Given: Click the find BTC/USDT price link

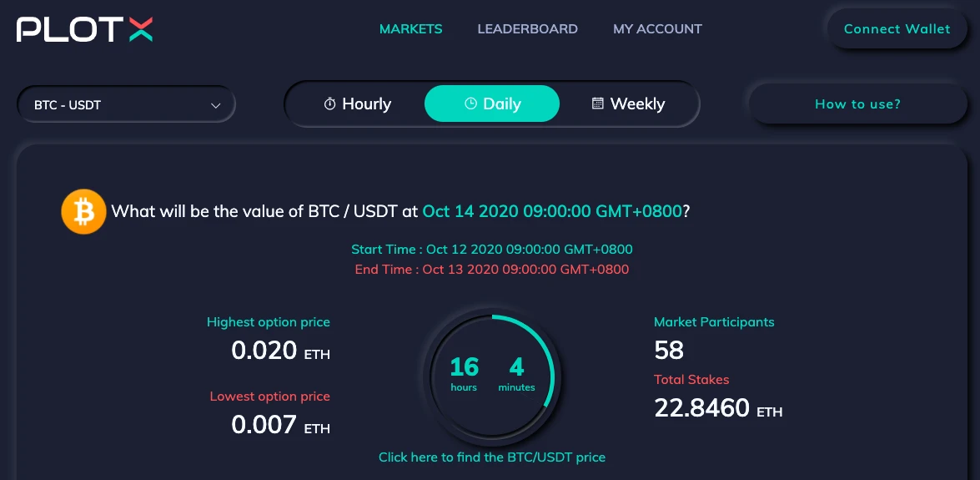Looking at the screenshot, I should (492, 457).
